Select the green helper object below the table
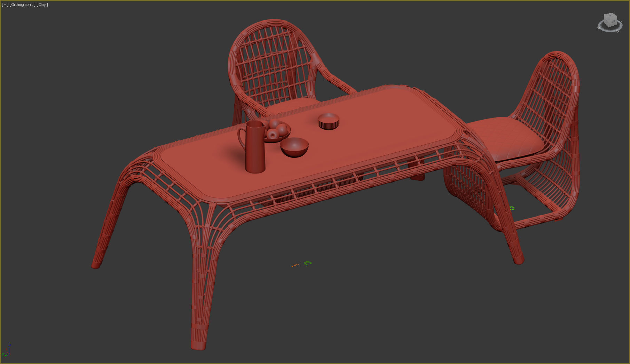Image resolution: width=630 pixels, height=364 pixels. tap(308, 264)
